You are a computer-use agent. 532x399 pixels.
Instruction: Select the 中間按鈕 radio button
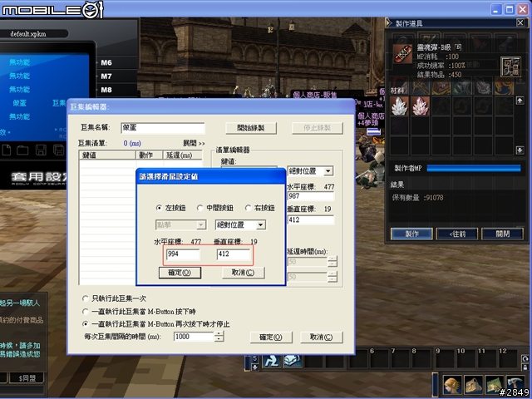tap(199, 208)
